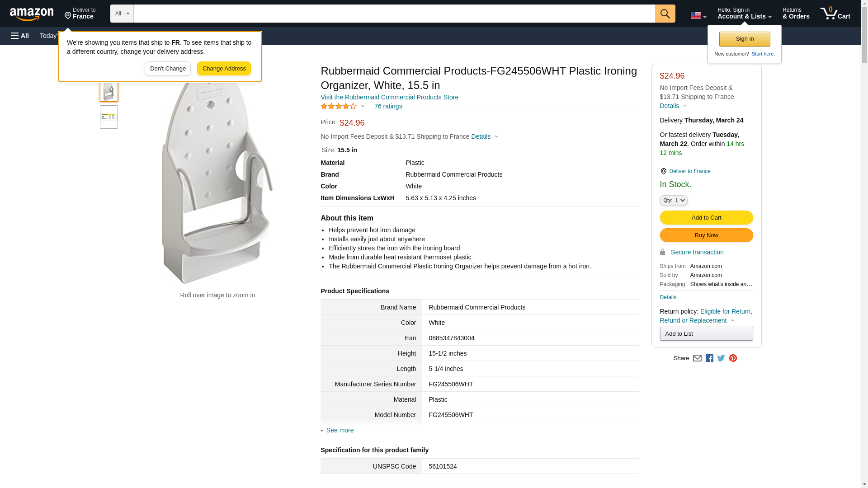
Task: Open the shopping cart
Action: 835,14
